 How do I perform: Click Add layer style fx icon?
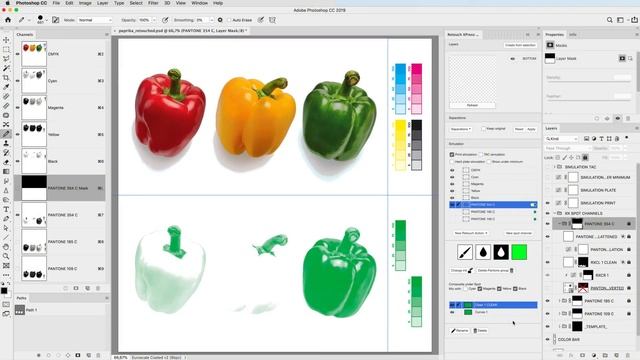(x=571, y=356)
